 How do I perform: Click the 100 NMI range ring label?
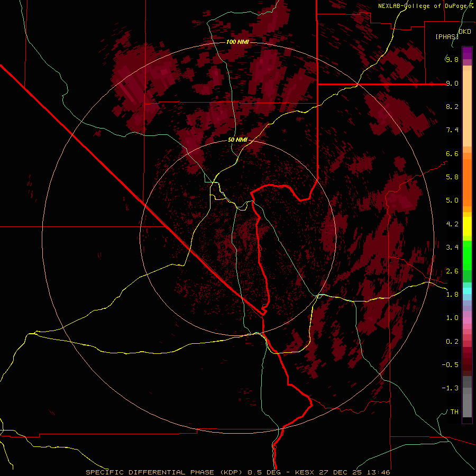[237, 42]
